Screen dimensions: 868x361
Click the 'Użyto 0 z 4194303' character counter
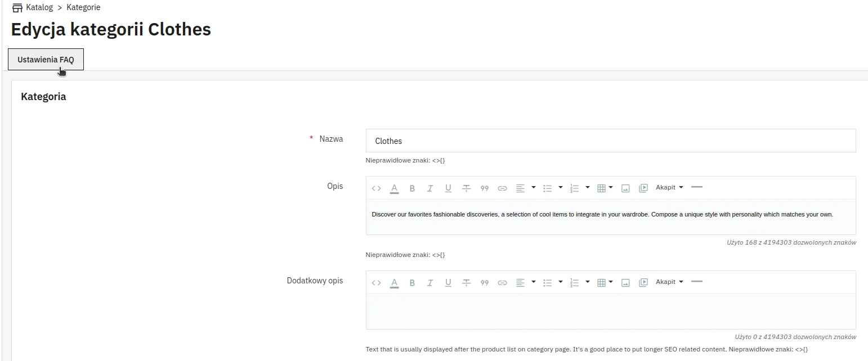[x=795, y=337]
